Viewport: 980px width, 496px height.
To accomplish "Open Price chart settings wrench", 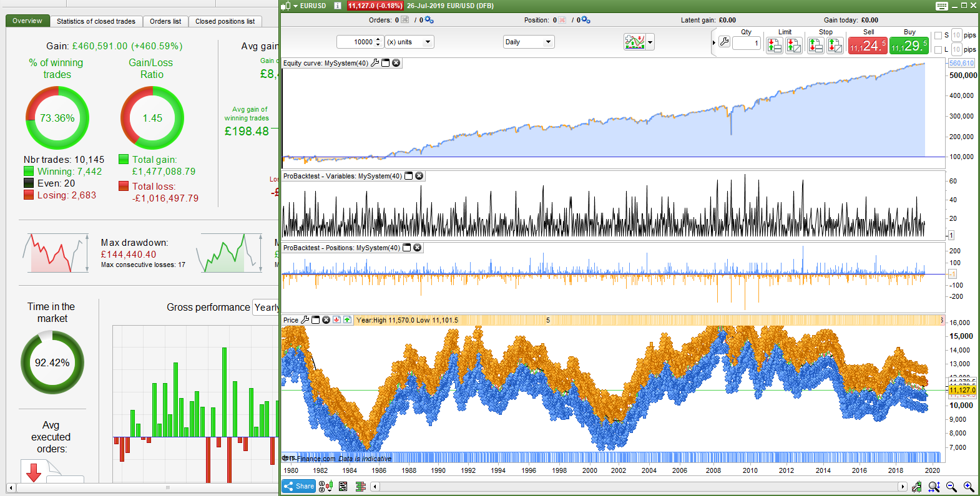I will [x=305, y=320].
